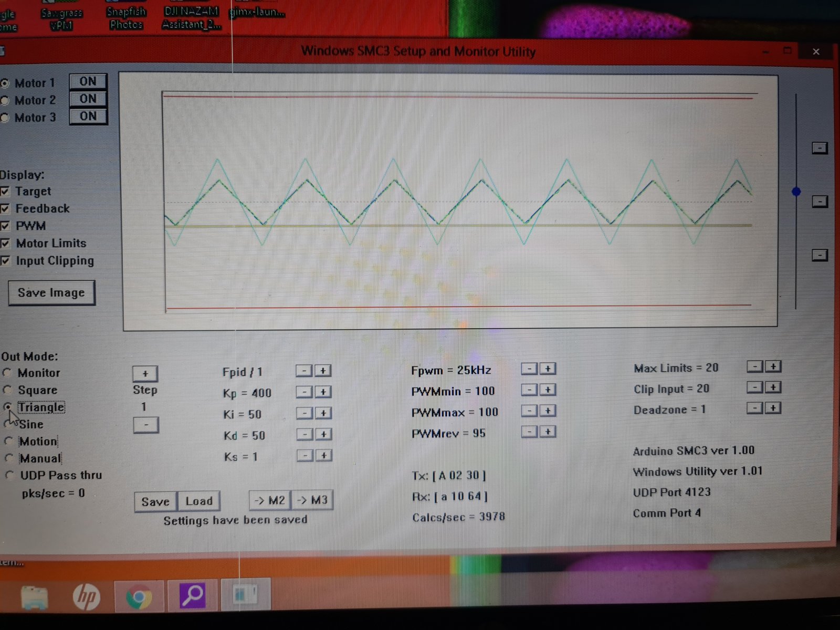
Task: Launch Google Chrome from the taskbar
Action: pyautogui.click(x=139, y=597)
